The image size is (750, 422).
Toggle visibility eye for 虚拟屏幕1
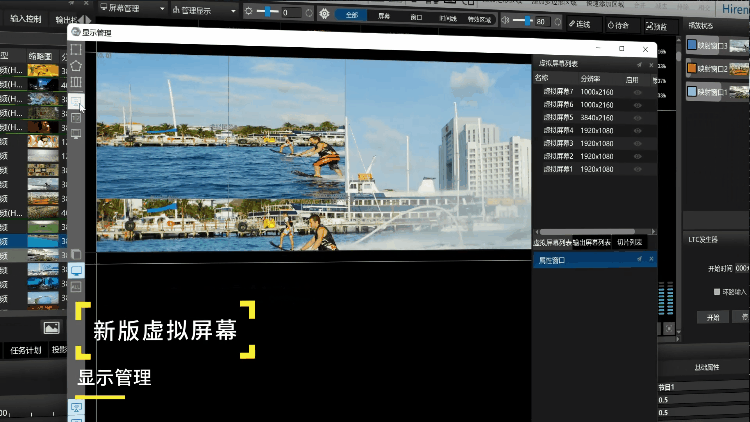(637, 169)
